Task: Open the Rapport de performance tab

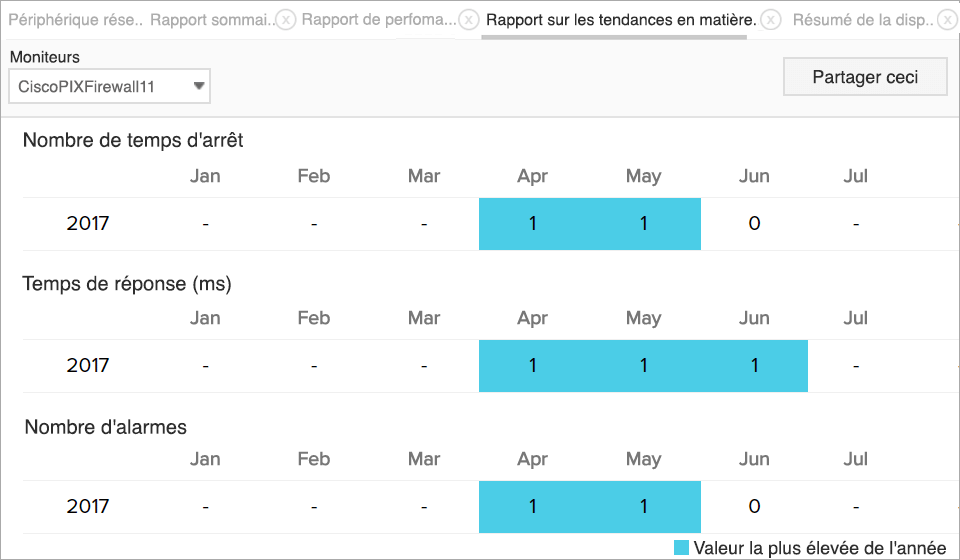Action: [x=378, y=20]
